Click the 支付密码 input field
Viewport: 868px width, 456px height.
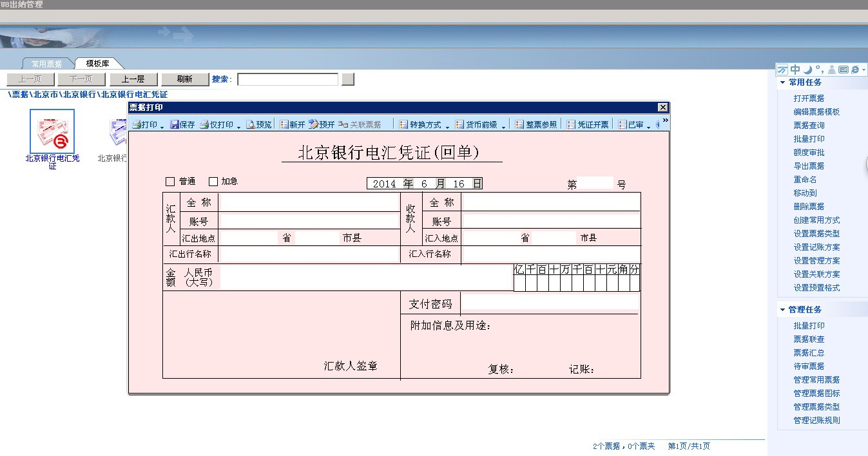[549, 303]
